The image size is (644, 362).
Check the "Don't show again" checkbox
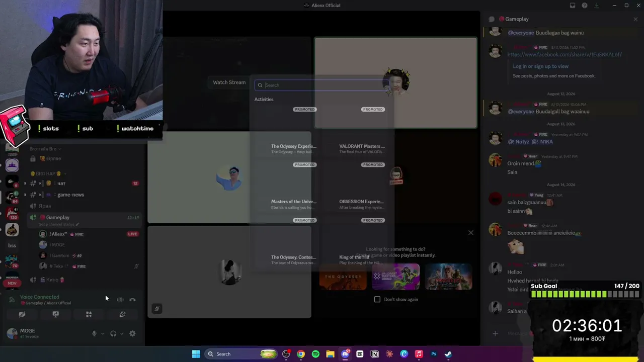pos(377,300)
